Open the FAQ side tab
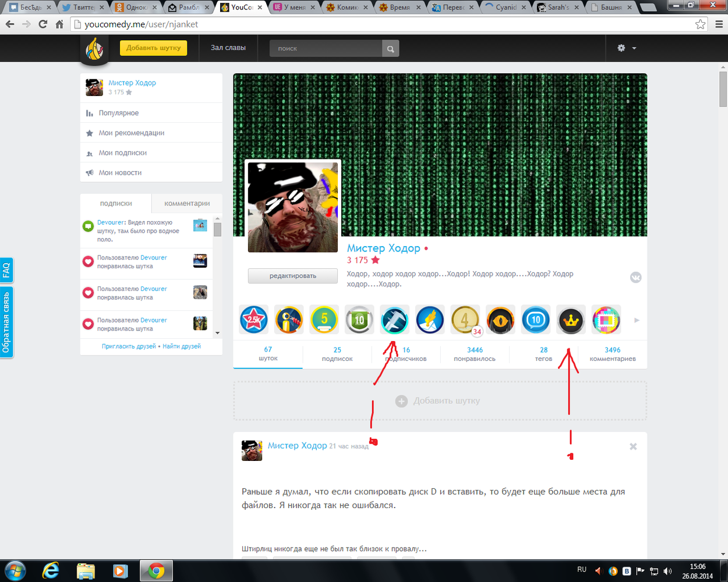728x582 pixels. 6,270
